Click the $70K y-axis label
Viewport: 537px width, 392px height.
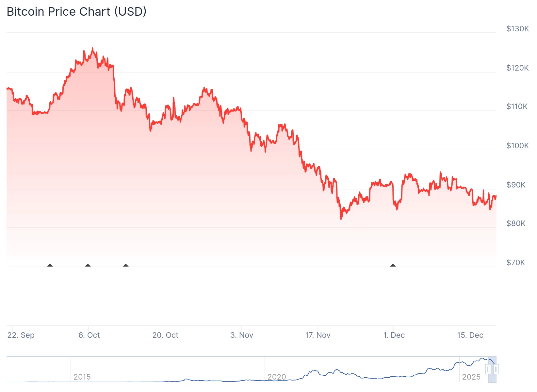pyautogui.click(x=515, y=263)
